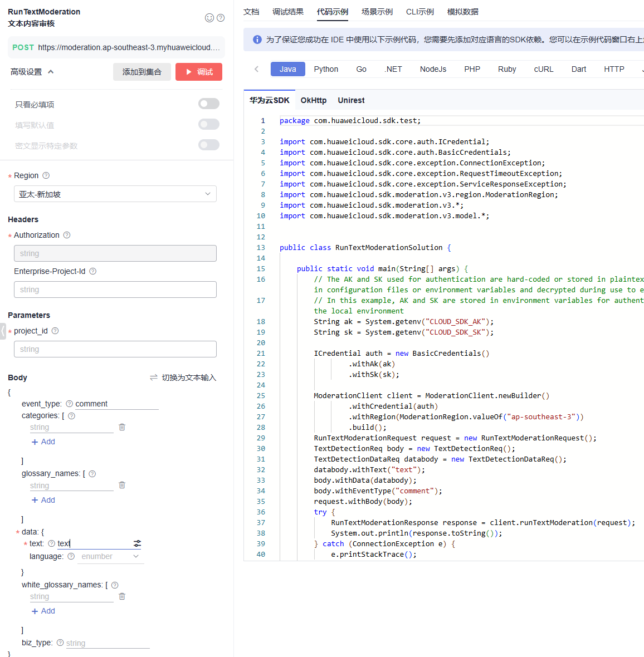
Task: Delete the white_glossary_names string entry
Action: point(122,596)
